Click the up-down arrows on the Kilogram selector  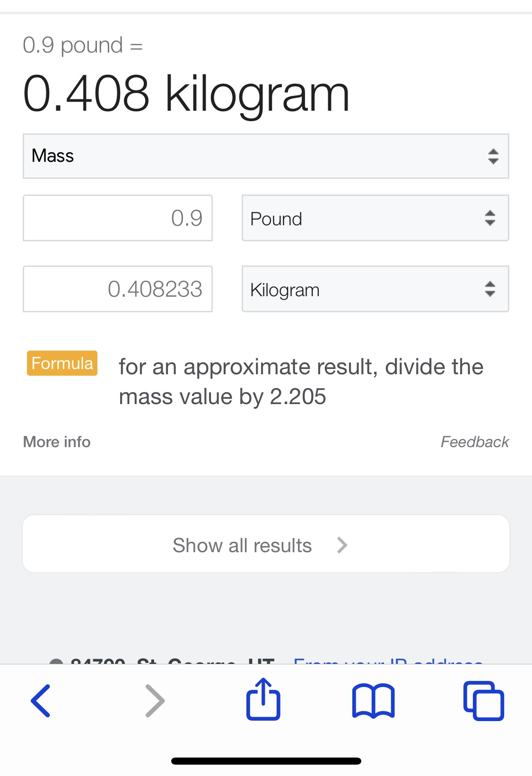490,289
